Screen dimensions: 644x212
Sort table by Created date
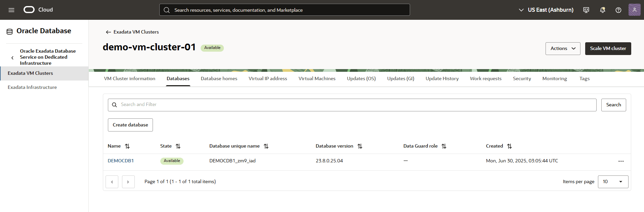(x=509, y=146)
